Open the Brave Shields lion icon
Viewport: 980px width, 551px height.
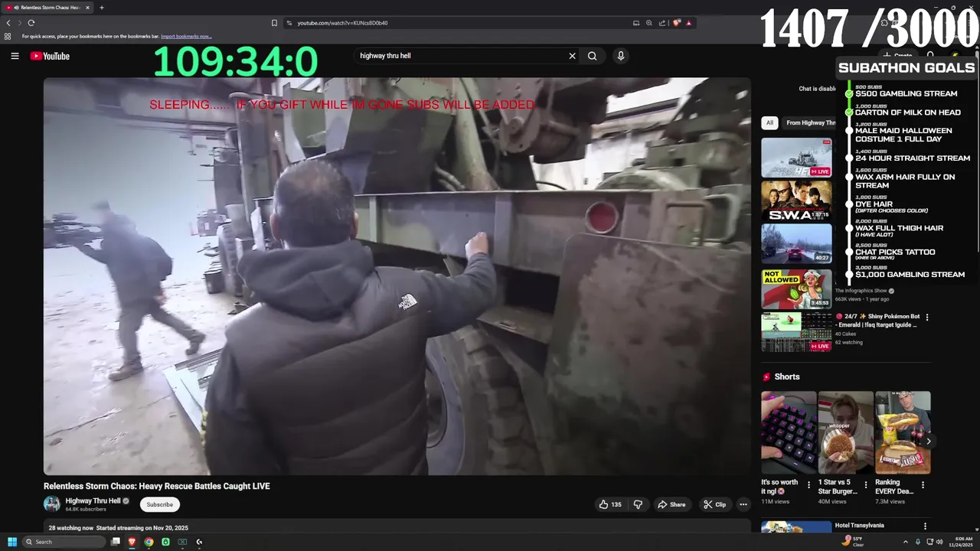[676, 23]
